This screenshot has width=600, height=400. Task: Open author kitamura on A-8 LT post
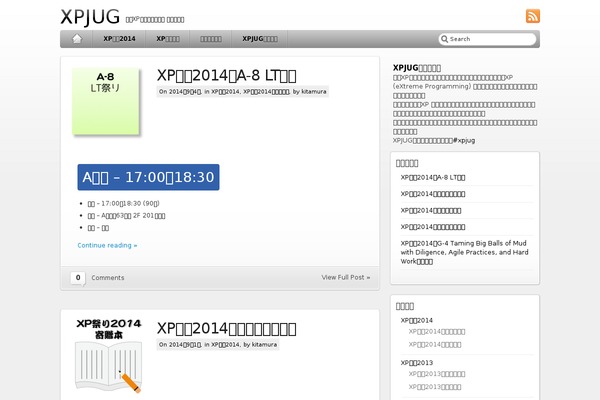314,91
